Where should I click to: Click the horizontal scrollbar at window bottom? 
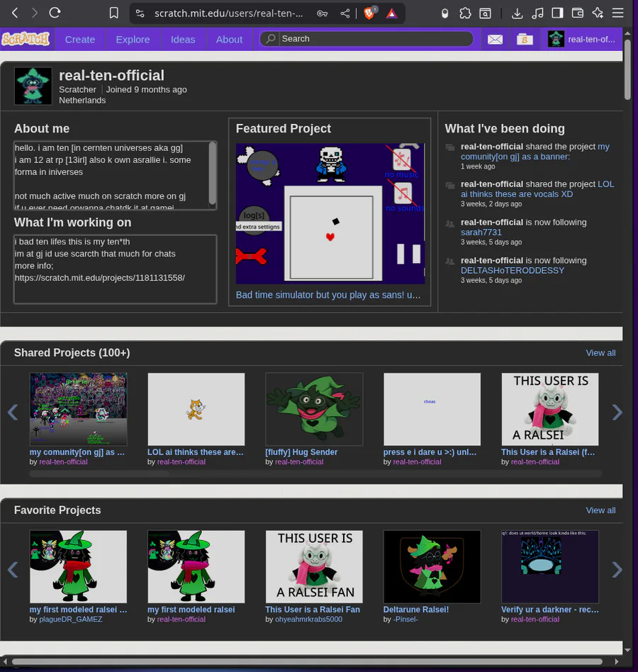[307, 661]
